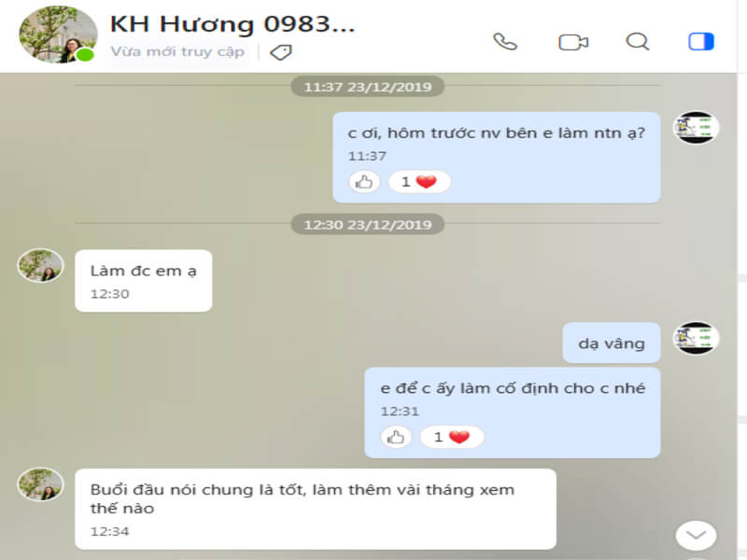The height and width of the screenshot is (560, 747).
Task: Open KH Hương's profile picture in header
Action: [x=58, y=35]
